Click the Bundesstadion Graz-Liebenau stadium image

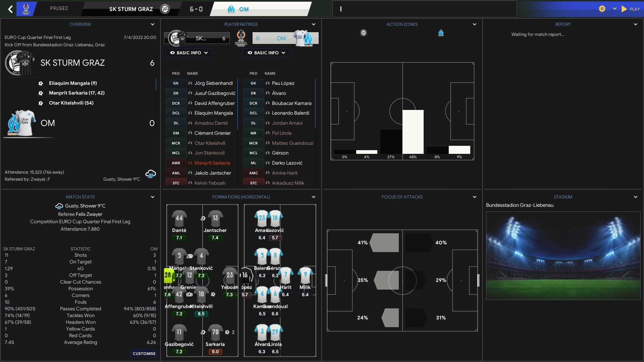(x=563, y=255)
